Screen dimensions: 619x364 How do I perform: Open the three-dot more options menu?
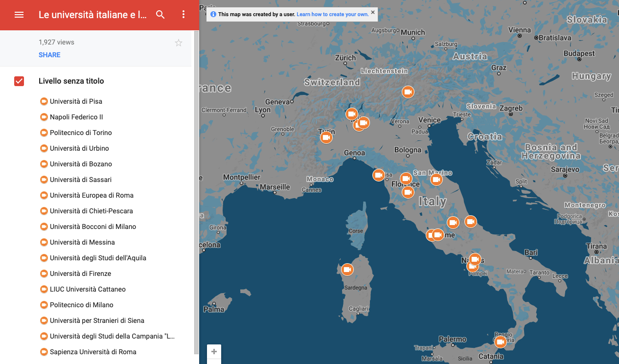coord(183,15)
